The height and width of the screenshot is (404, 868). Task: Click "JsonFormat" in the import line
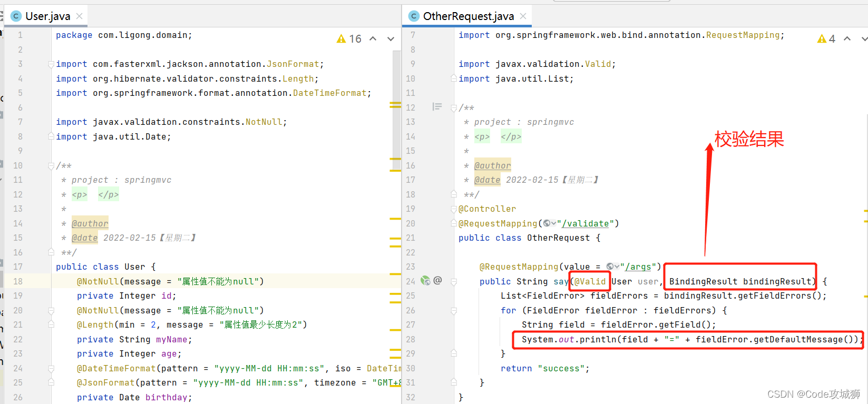[x=293, y=64]
